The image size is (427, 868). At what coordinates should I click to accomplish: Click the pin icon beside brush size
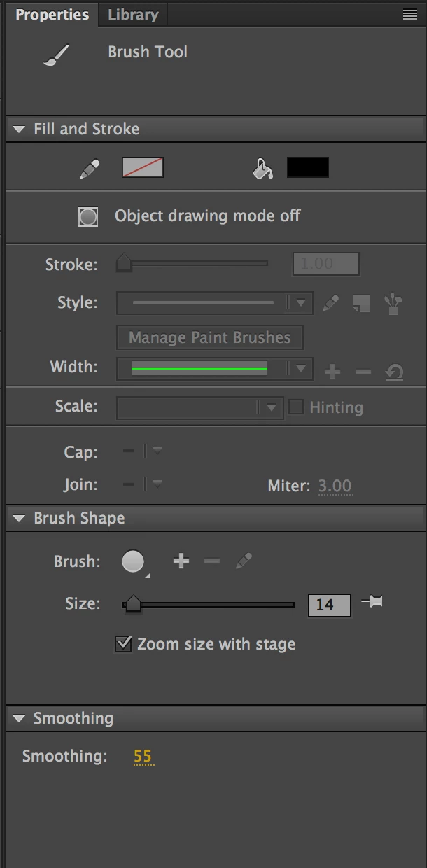(x=372, y=602)
